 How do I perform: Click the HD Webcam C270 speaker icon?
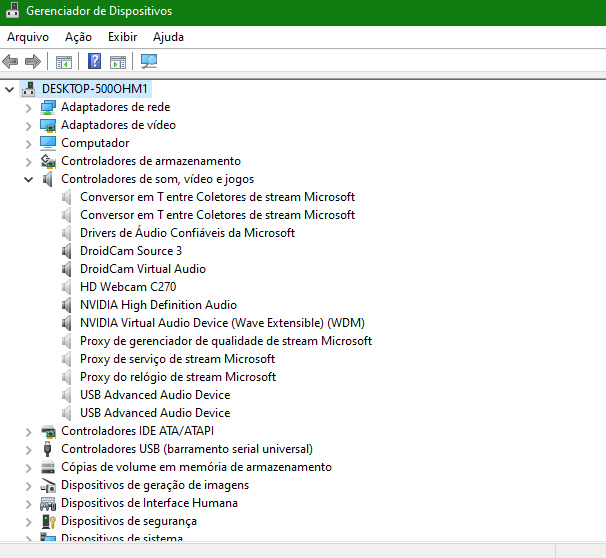[x=66, y=287]
